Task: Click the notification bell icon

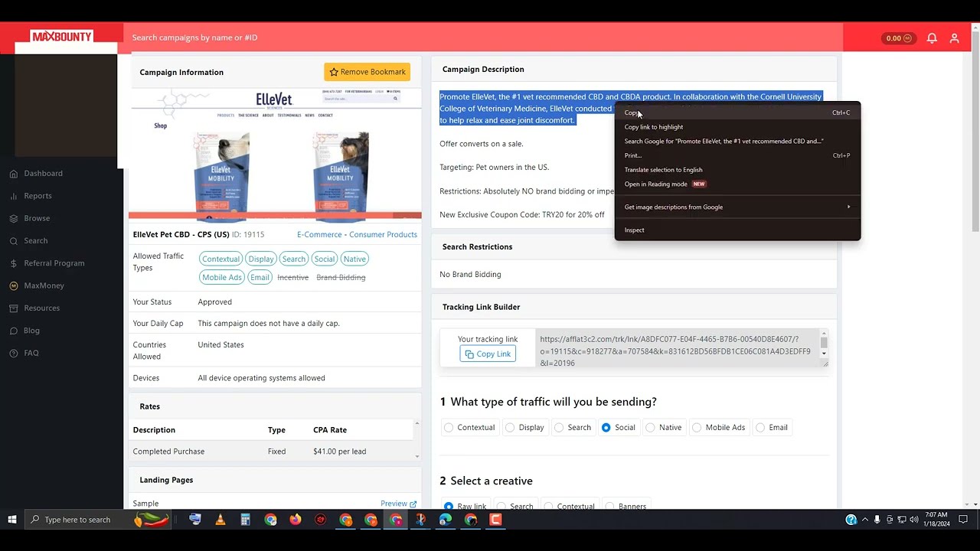Action: pyautogui.click(x=932, y=37)
